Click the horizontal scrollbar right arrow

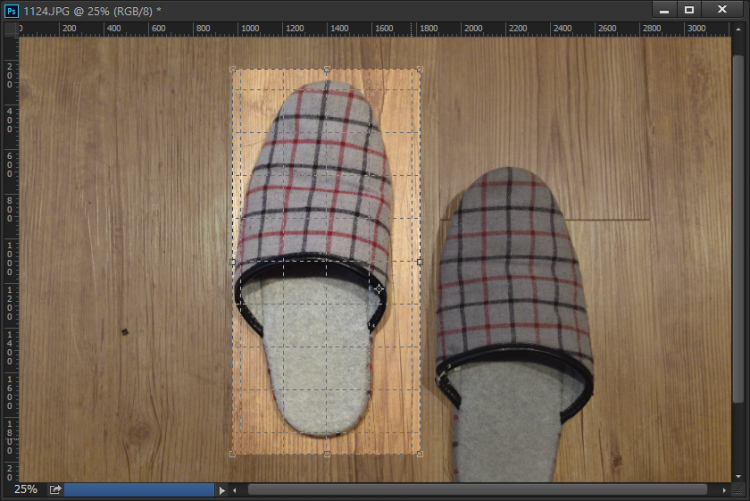[x=725, y=490]
